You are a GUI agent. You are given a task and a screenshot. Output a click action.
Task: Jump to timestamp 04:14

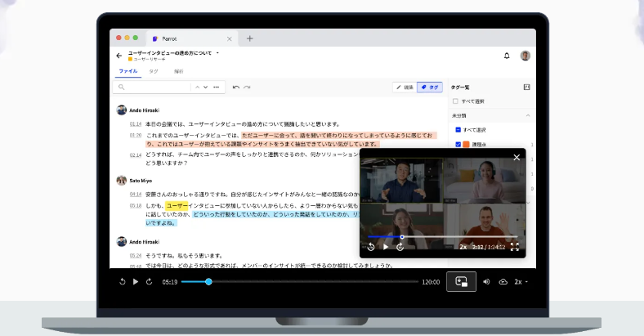[136, 195]
